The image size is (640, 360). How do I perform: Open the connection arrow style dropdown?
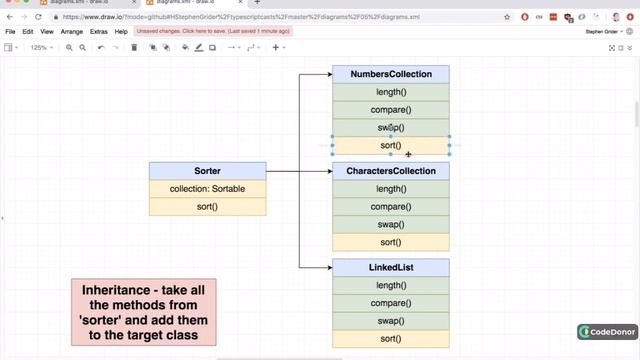234,48
